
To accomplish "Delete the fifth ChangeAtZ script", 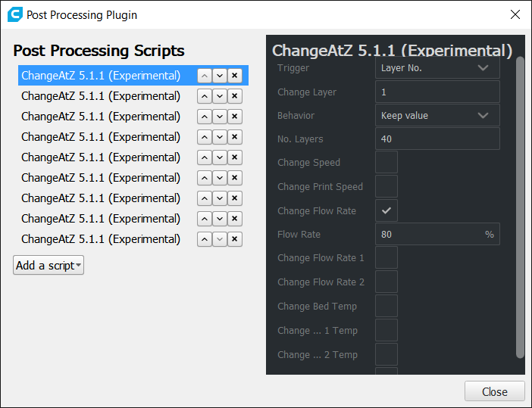I will pos(234,157).
